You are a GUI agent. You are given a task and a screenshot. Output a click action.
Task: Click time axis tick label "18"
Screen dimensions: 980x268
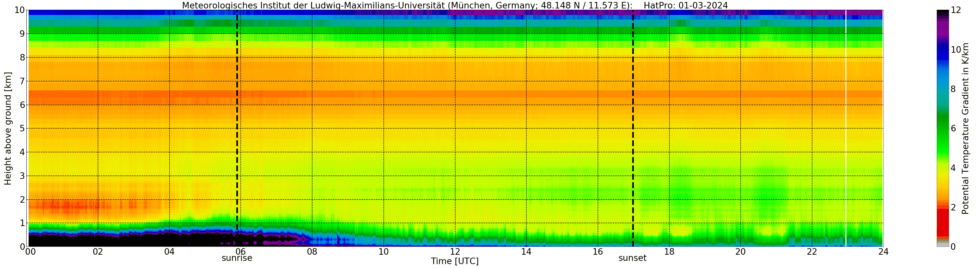coord(669,252)
